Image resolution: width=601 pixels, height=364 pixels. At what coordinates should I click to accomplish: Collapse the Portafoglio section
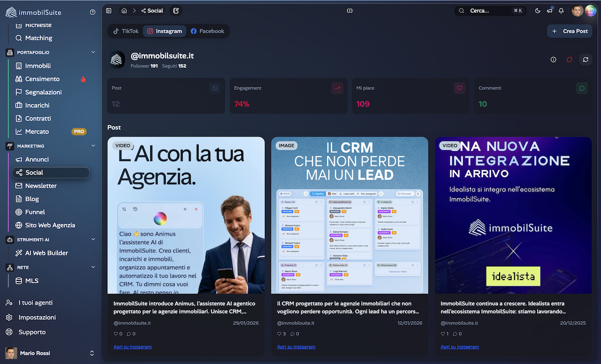pyautogui.click(x=93, y=52)
